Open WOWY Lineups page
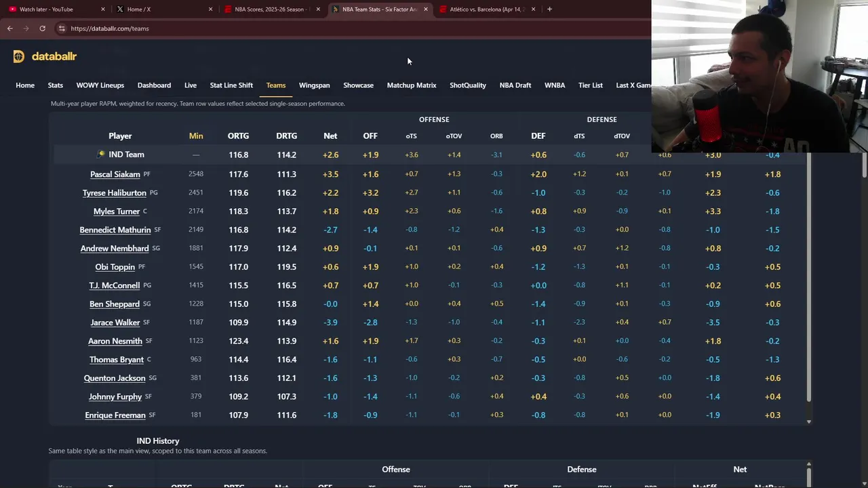Screen dimensions: 868x488 [x=100, y=85]
